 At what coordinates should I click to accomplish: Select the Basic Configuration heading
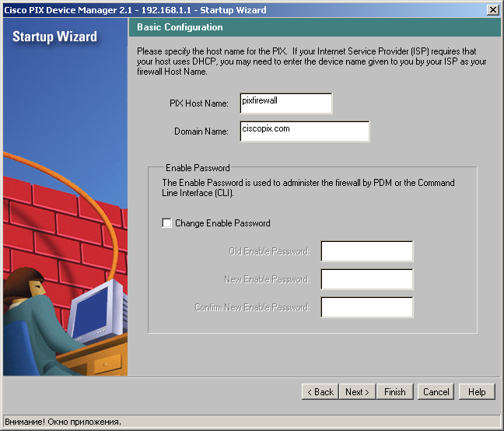click(x=180, y=27)
